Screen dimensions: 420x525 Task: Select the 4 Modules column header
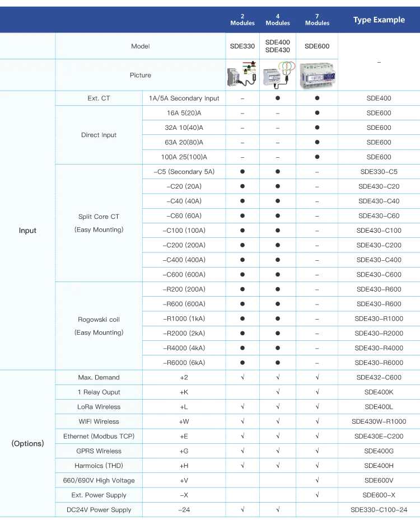point(278,20)
